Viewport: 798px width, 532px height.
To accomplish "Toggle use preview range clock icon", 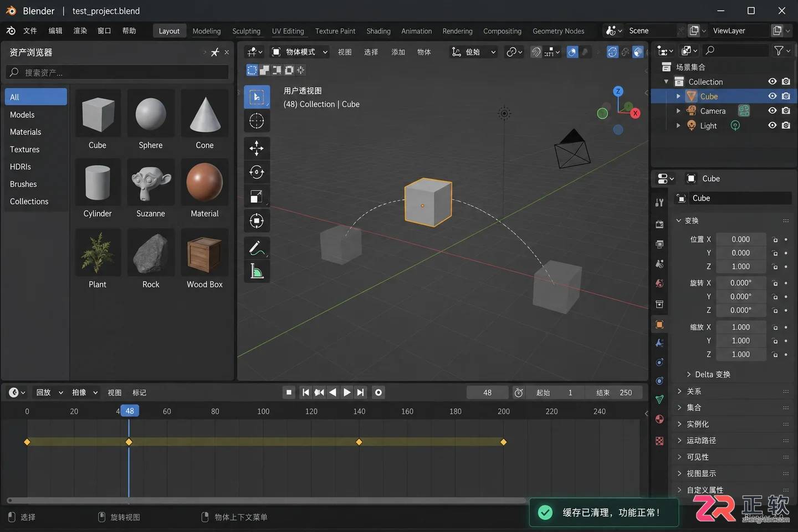I will coord(519,392).
